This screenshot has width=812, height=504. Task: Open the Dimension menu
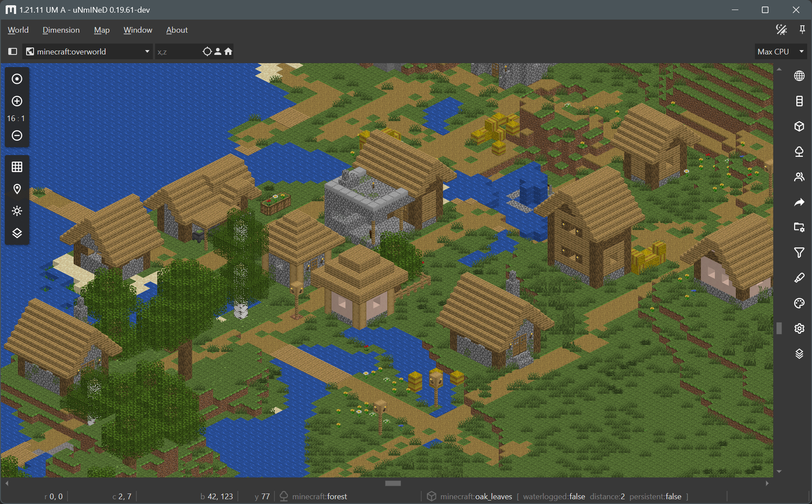(61, 30)
